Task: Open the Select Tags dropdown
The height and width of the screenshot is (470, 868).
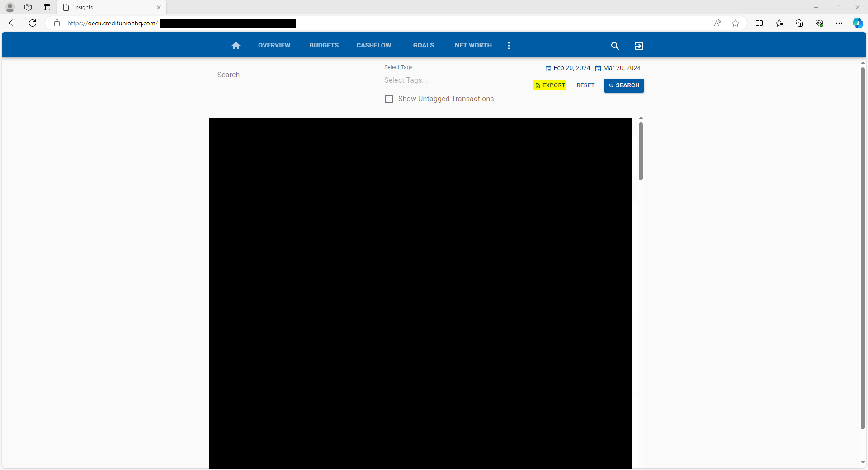Action: tap(442, 80)
